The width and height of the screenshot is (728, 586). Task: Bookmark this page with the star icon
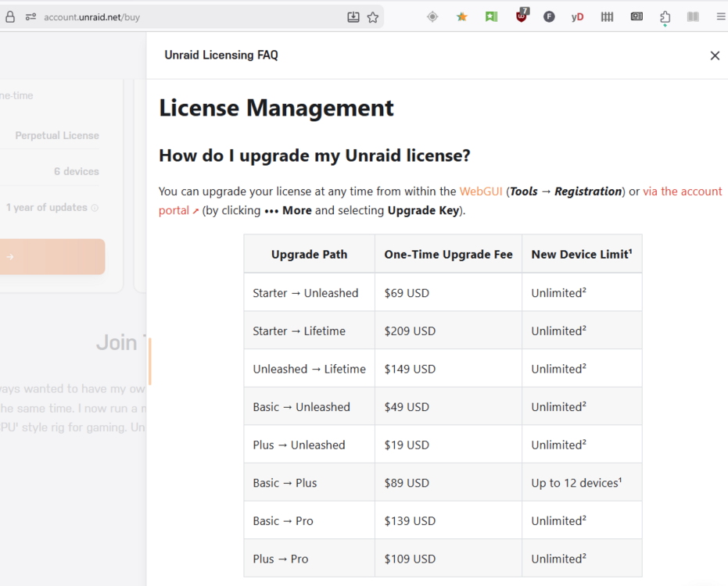pos(373,17)
